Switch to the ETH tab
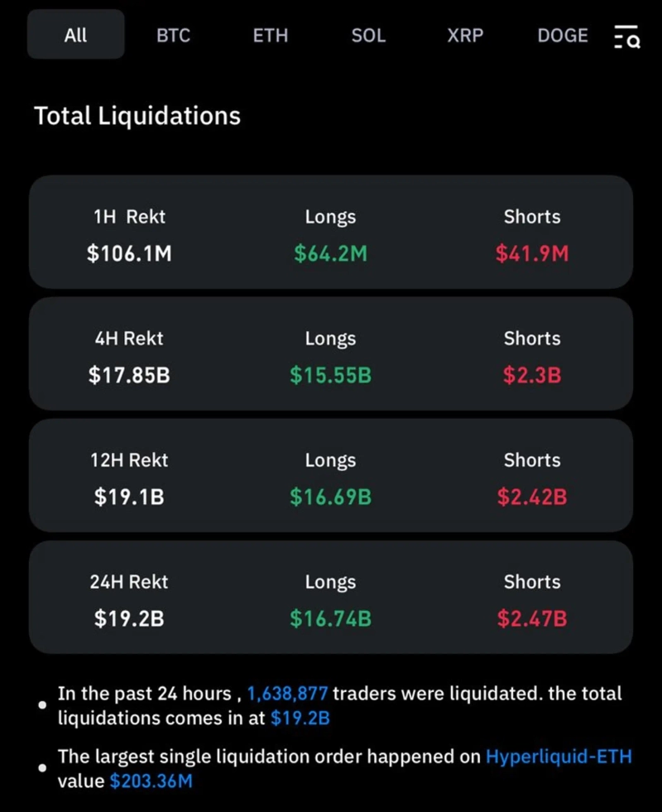This screenshot has width=662, height=812. [x=270, y=36]
